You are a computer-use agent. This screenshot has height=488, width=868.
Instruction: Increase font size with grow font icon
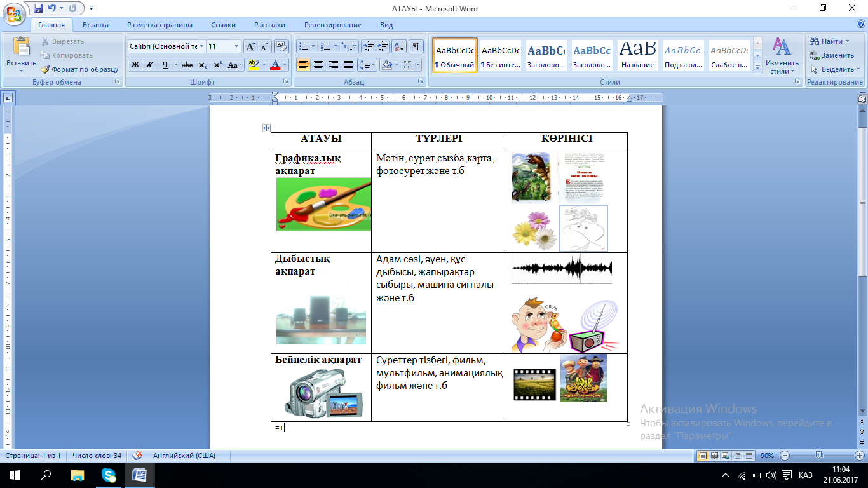point(250,46)
